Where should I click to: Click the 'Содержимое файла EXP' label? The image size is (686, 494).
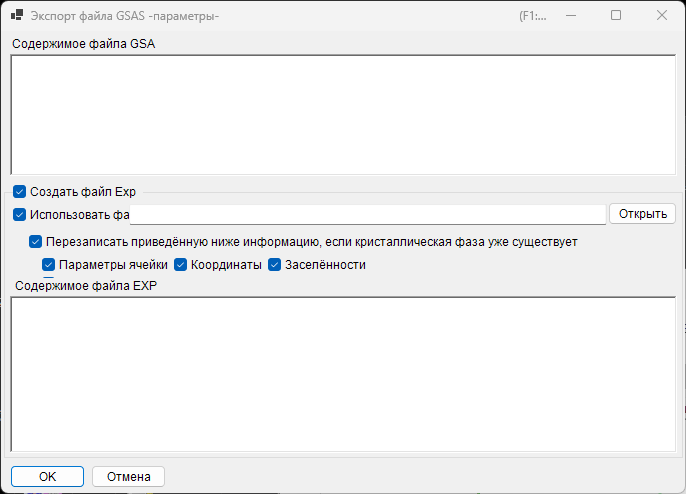tap(86, 286)
